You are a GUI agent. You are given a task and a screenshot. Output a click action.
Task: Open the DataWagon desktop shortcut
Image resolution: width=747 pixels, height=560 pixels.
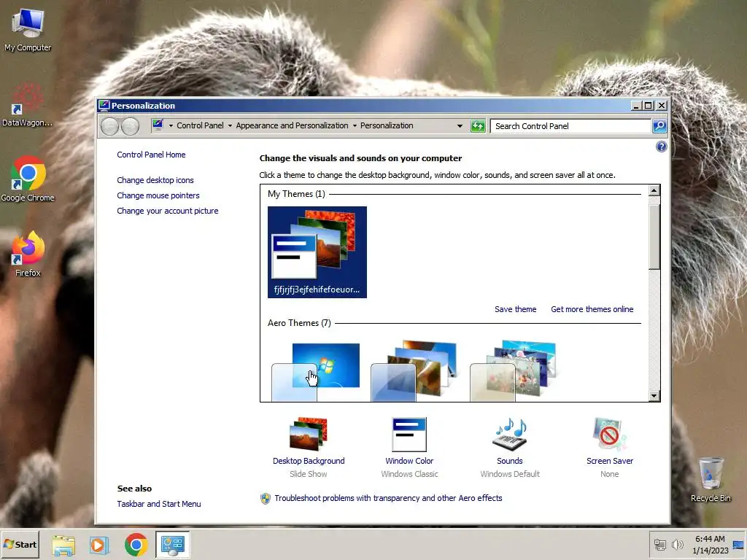tap(27, 105)
